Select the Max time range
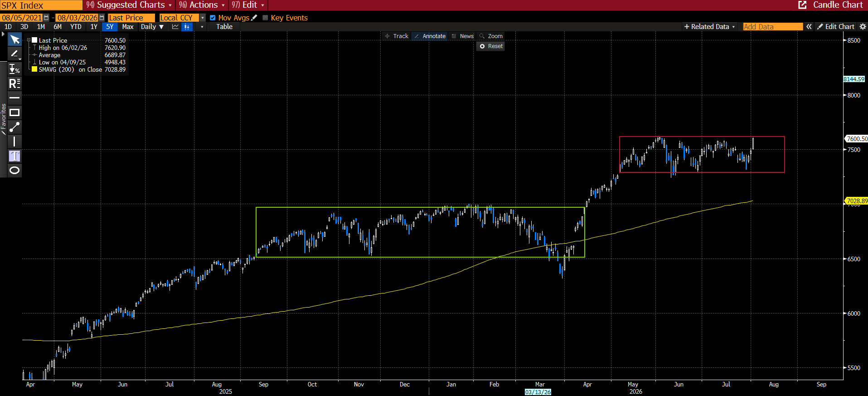 (128, 27)
